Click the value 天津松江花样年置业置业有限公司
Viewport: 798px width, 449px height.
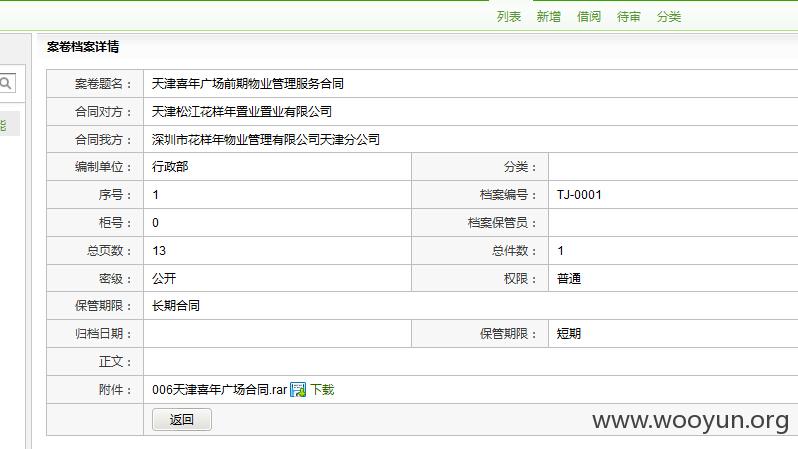pos(242,111)
